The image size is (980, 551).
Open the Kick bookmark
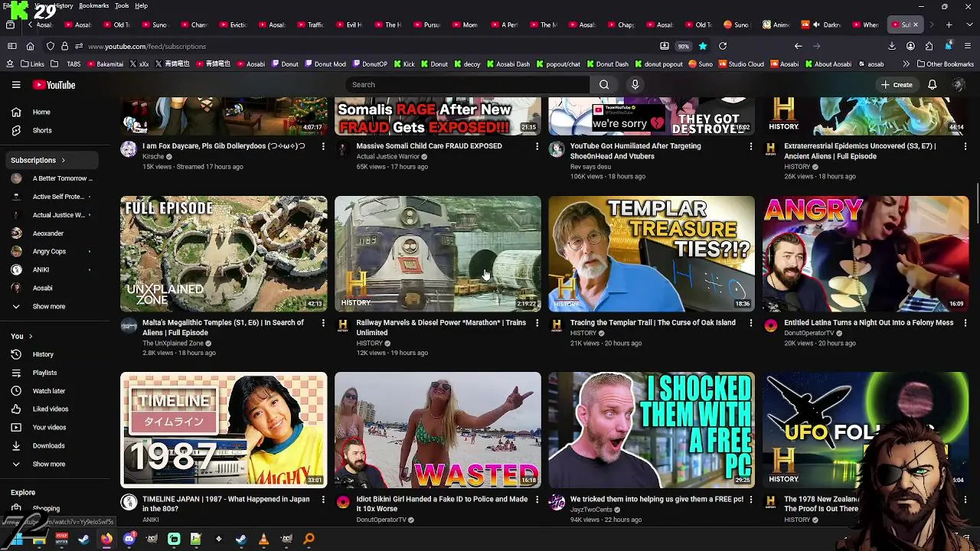tap(403, 64)
